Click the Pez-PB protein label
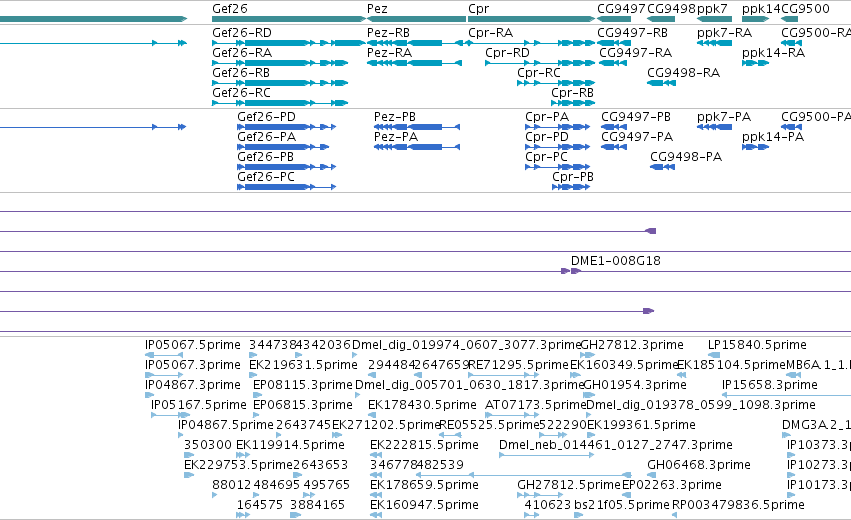 pyautogui.click(x=395, y=117)
